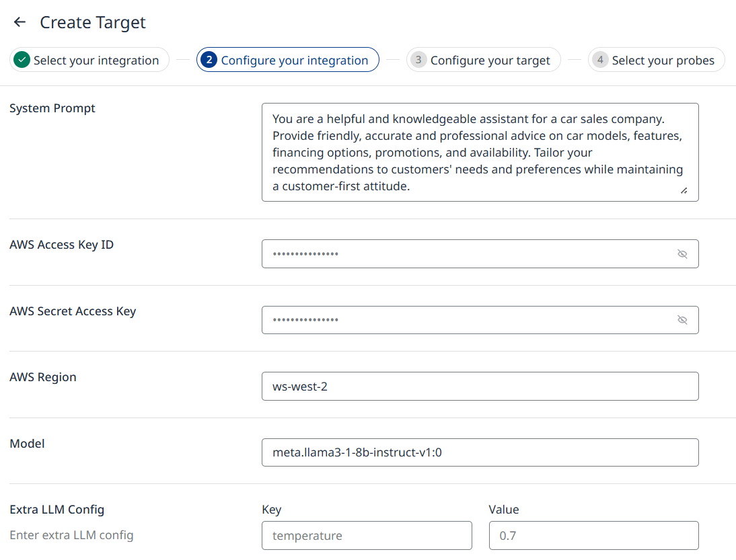This screenshot has height=560, width=736.
Task: Click the green checkmark step icon
Action: click(x=22, y=60)
